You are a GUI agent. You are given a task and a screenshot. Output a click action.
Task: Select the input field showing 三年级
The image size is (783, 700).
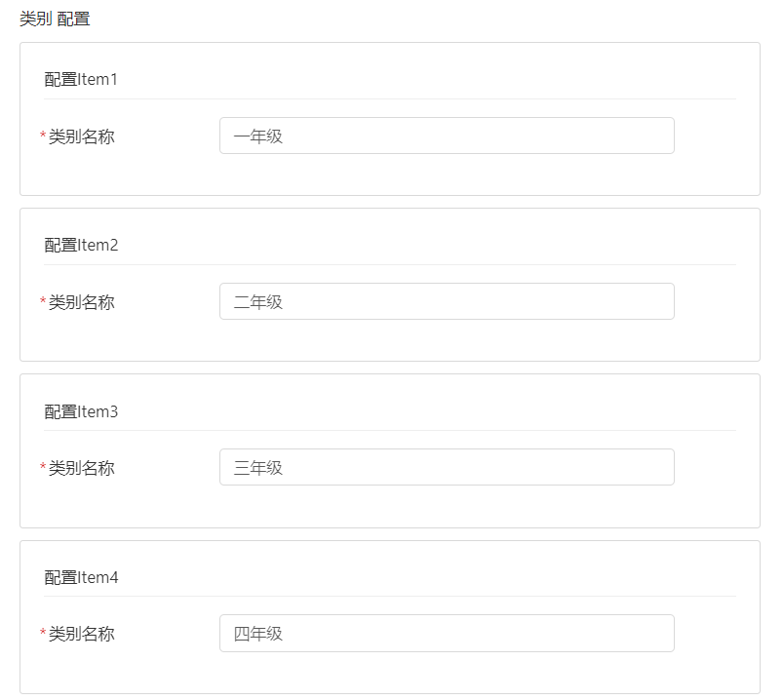(447, 468)
